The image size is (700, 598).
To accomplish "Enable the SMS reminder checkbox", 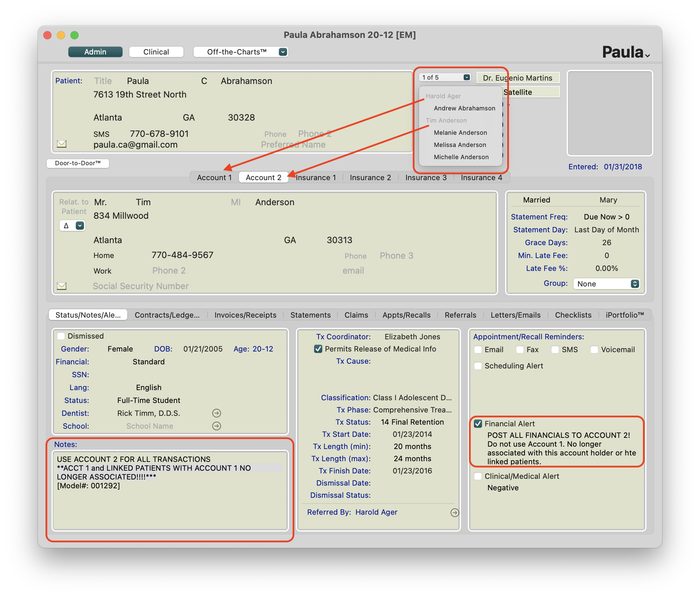I will [555, 349].
